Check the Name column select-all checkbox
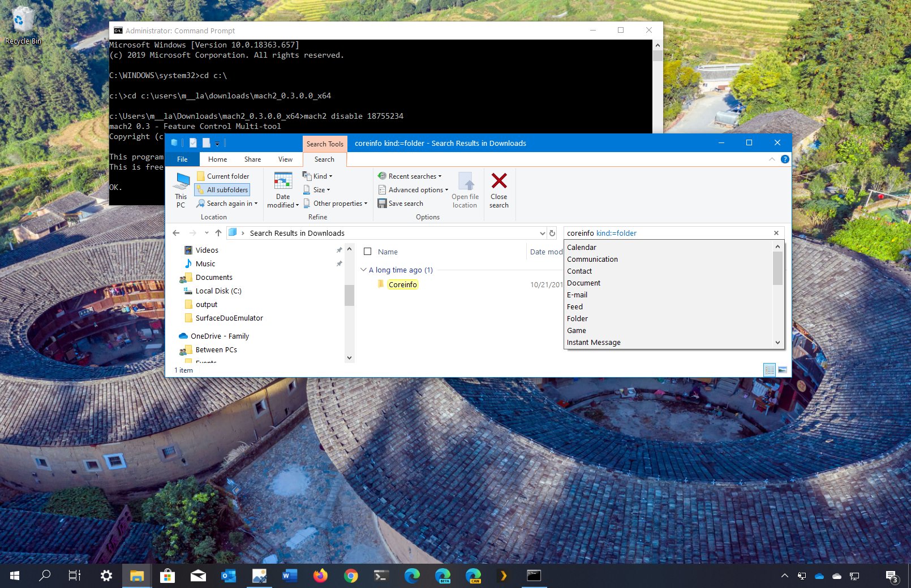Viewport: 911px width, 588px height. pos(367,252)
